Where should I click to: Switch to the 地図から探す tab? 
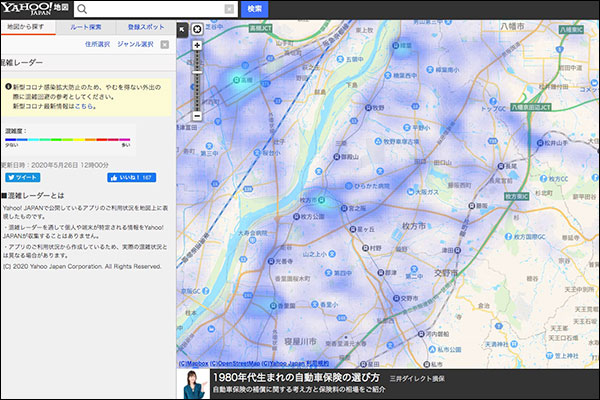pos(26,27)
